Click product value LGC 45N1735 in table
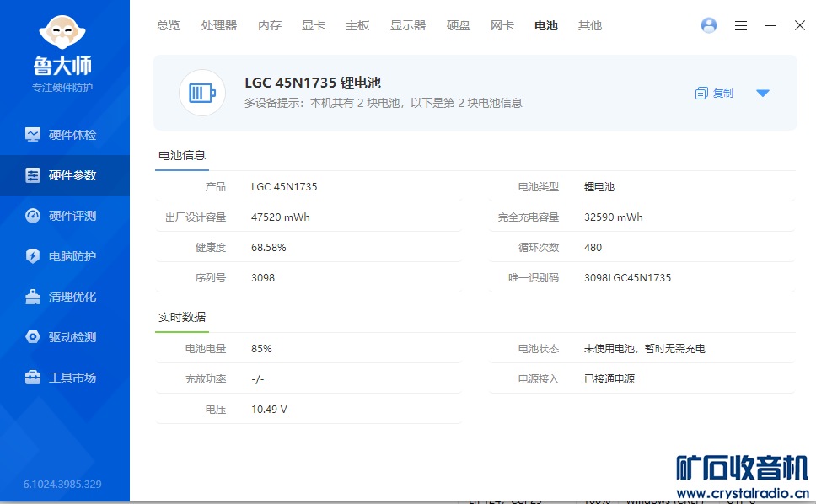Viewport: 816px width, 504px height. 284,187
